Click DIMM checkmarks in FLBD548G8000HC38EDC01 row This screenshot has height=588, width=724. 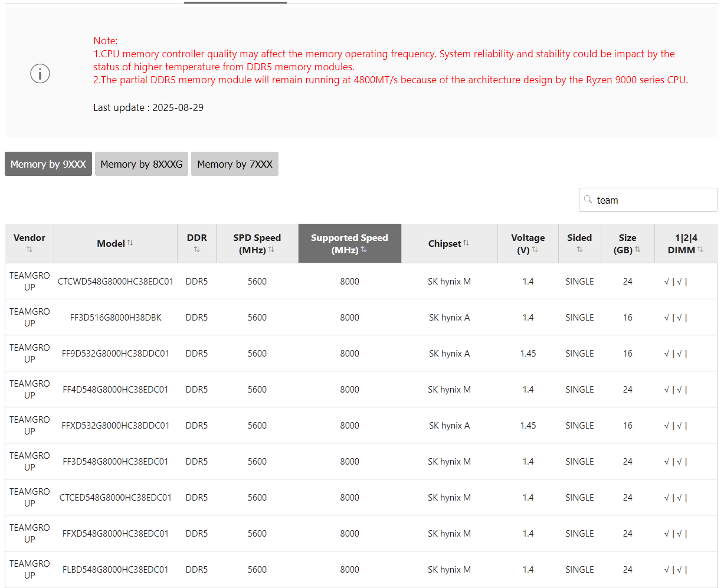coord(676,570)
